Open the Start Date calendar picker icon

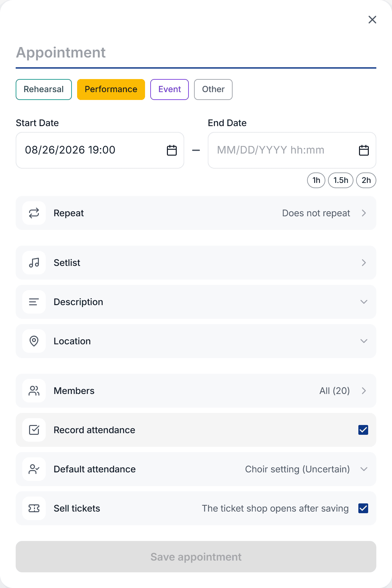pyautogui.click(x=172, y=150)
